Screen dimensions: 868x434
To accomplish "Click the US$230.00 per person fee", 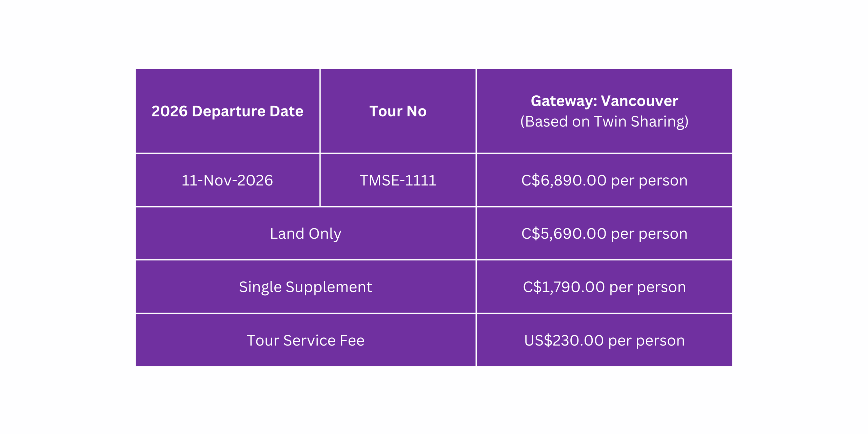I will coord(604,340).
